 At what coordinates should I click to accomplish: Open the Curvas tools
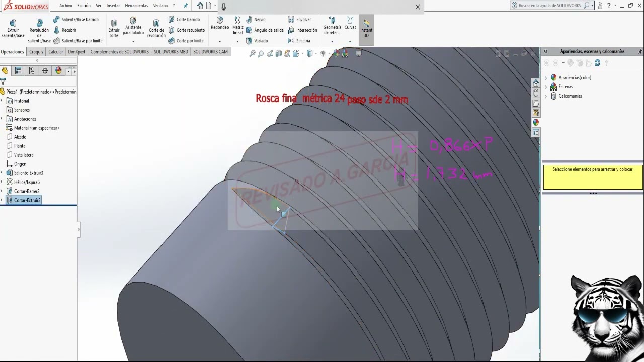[x=350, y=23]
